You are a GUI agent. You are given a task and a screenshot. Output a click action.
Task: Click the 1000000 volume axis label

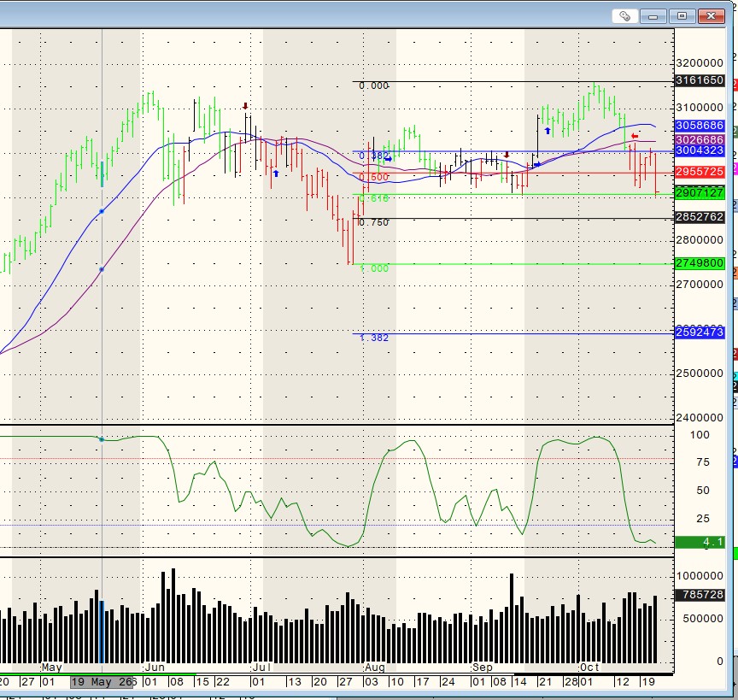tap(700, 575)
